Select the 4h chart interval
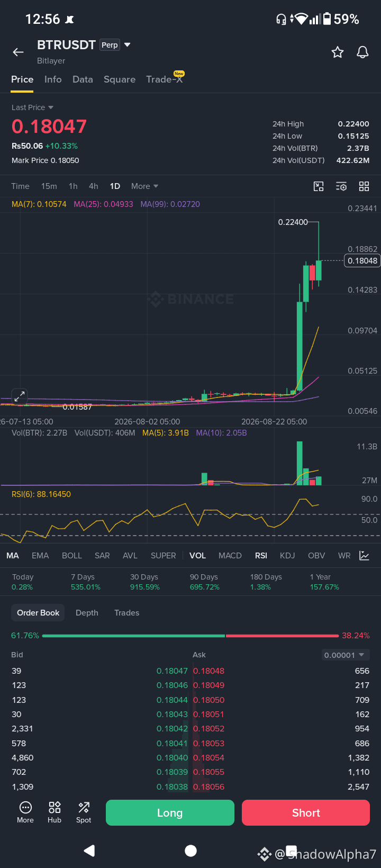Screen dimensions: 381x868 click(94, 186)
